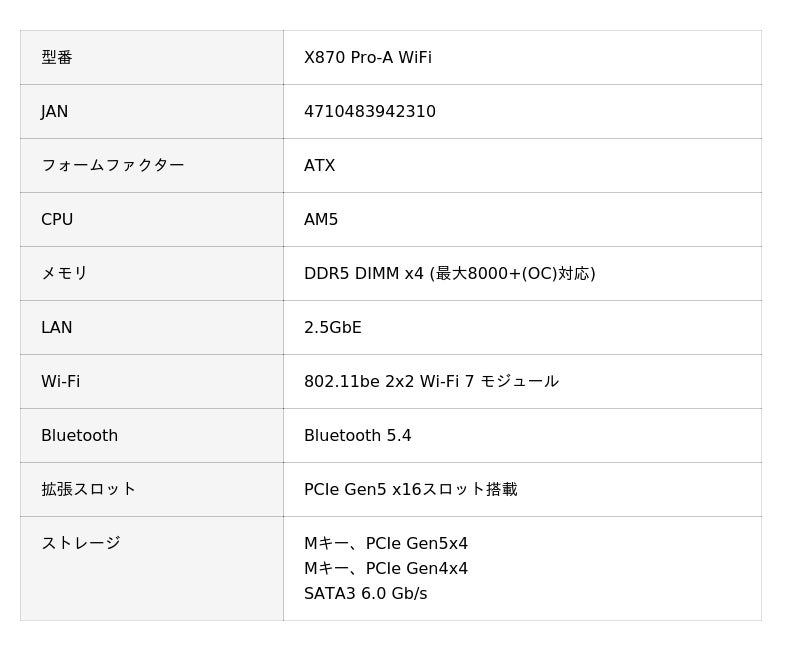
Task: Click the JAN code 4710483942310
Action: pyautogui.click(x=370, y=112)
